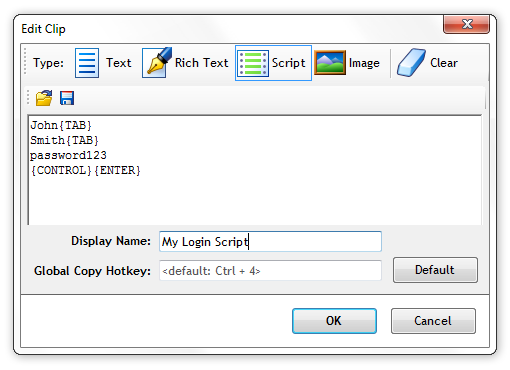Clear the clip with the eraser
This screenshot has width=510, height=370.
[427, 63]
